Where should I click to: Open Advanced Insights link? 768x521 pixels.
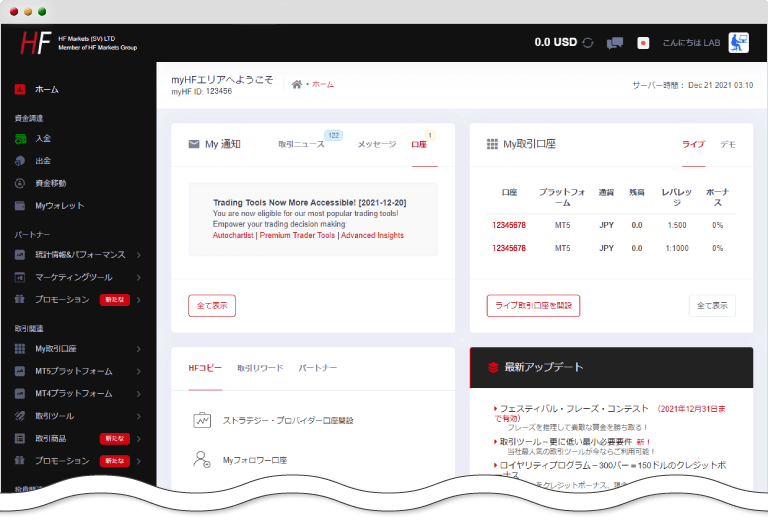click(x=372, y=236)
